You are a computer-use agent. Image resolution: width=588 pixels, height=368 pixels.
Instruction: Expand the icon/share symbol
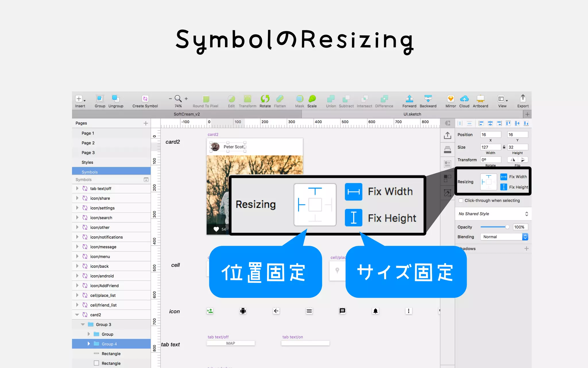(x=77, y=198)
